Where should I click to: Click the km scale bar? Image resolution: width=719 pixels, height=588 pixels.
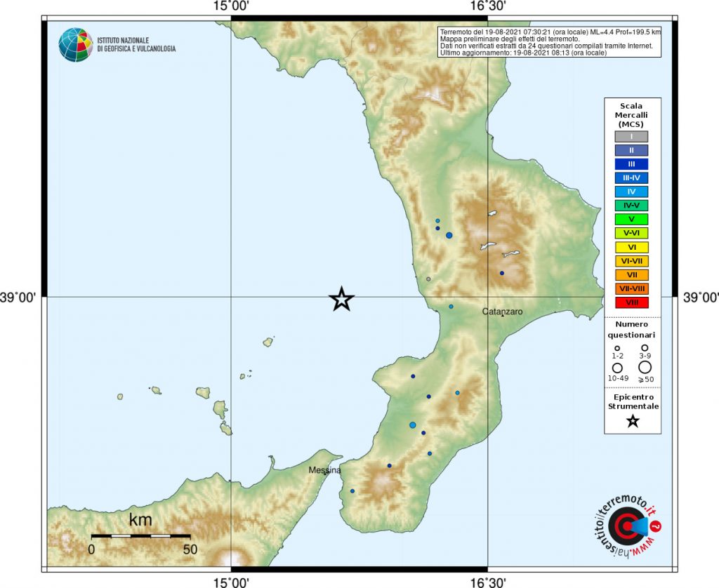tap(140, 535)
